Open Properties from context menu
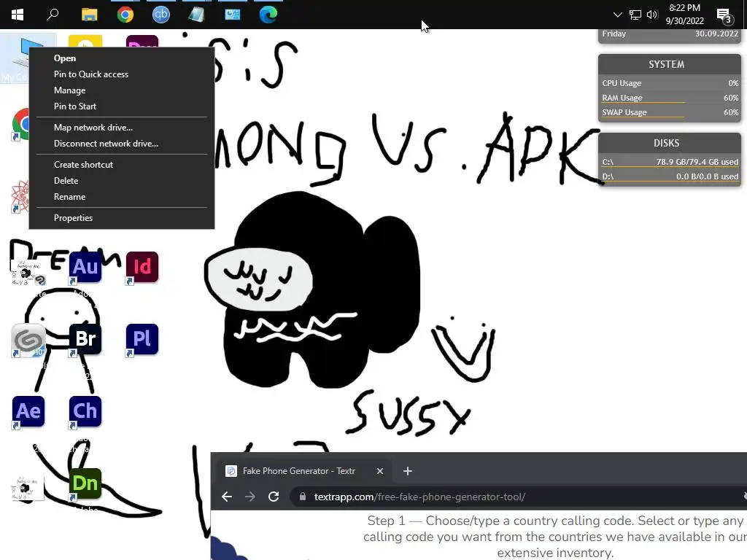This screenshot has height=560, width=747. 122,218
